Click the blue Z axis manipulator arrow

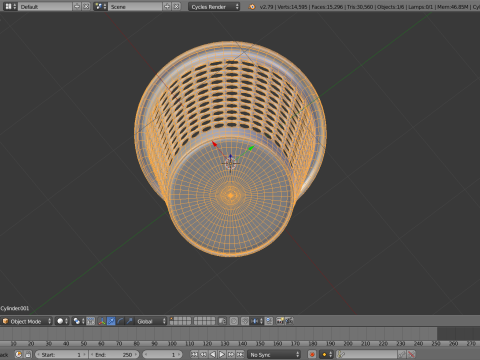230,156
